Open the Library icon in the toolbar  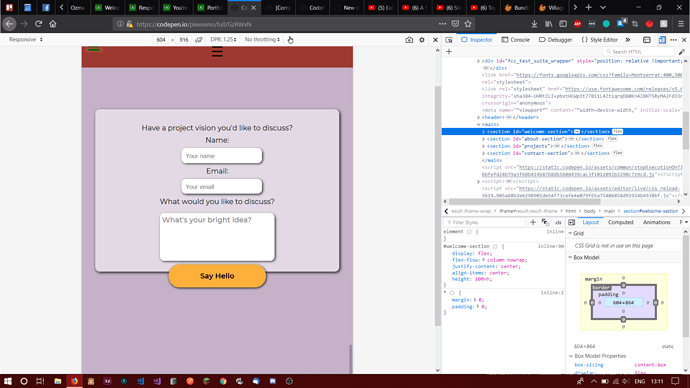pos(549,24)
